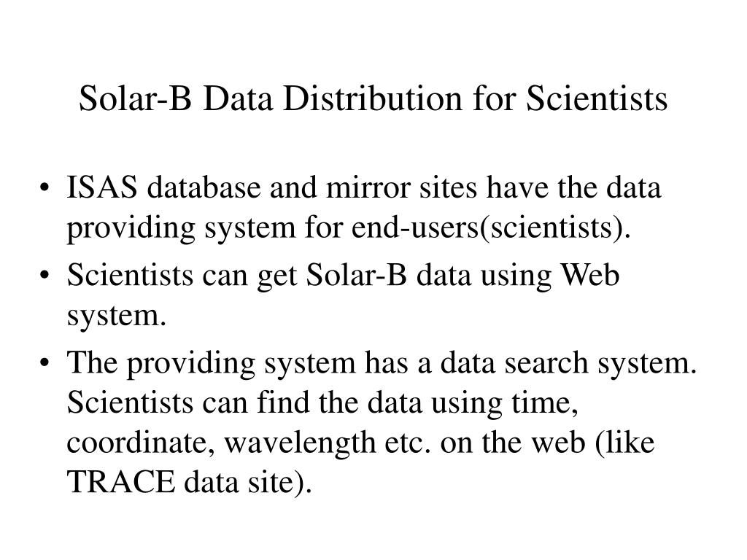The width and height of the screenshot is (747, 560).
Task: Click the second bullet point marker
Action: pyautogui.click(x=44, y=275)
